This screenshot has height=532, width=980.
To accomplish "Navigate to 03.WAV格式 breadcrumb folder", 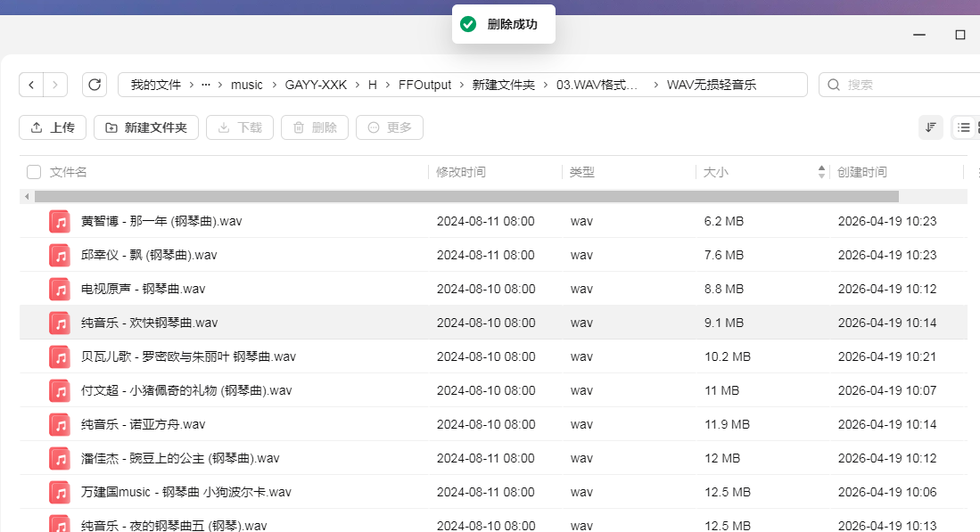I will pyautogui.click(x=597, y=85).
